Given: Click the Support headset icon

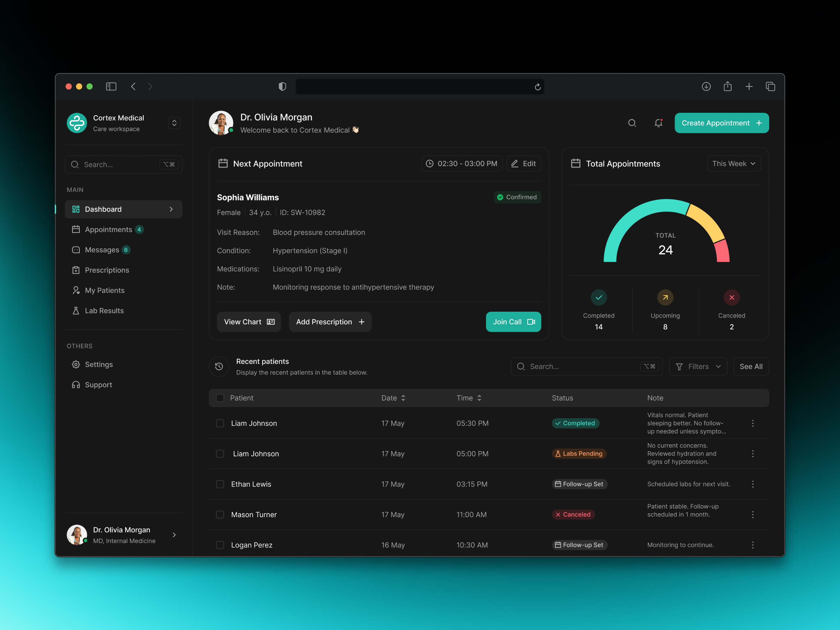Looking at the screenshot, I should 76,384.
